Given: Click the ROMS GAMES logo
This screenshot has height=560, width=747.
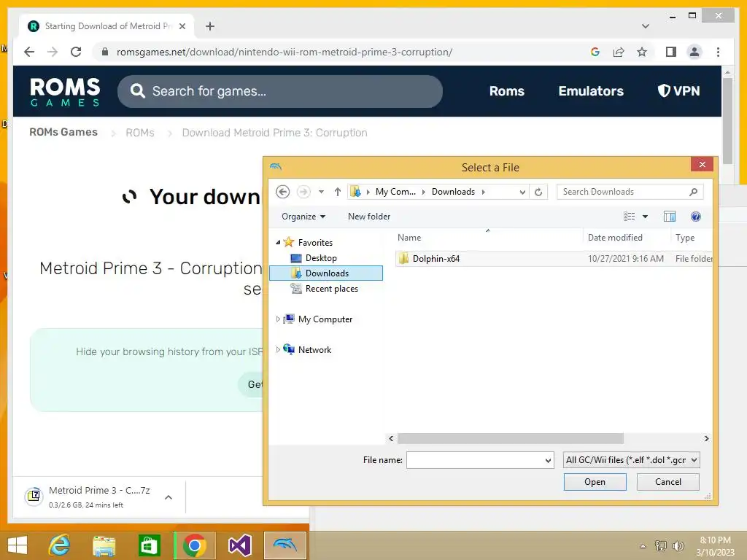Looking at the screenshot, I should coord(65,92).
